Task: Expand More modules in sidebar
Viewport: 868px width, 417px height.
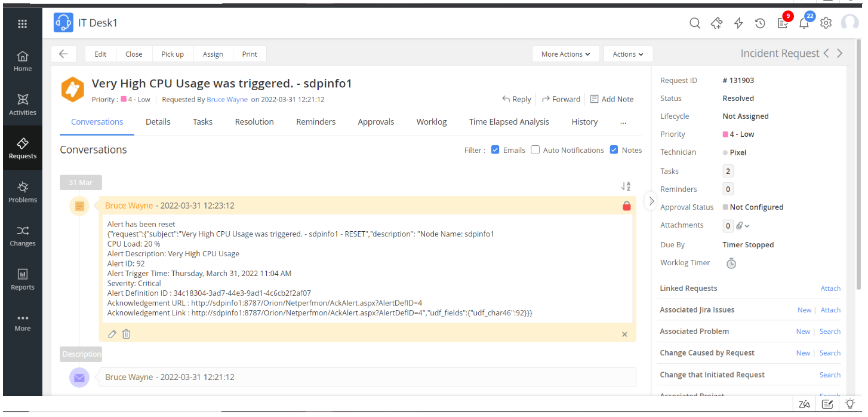Action: [23, 323]
